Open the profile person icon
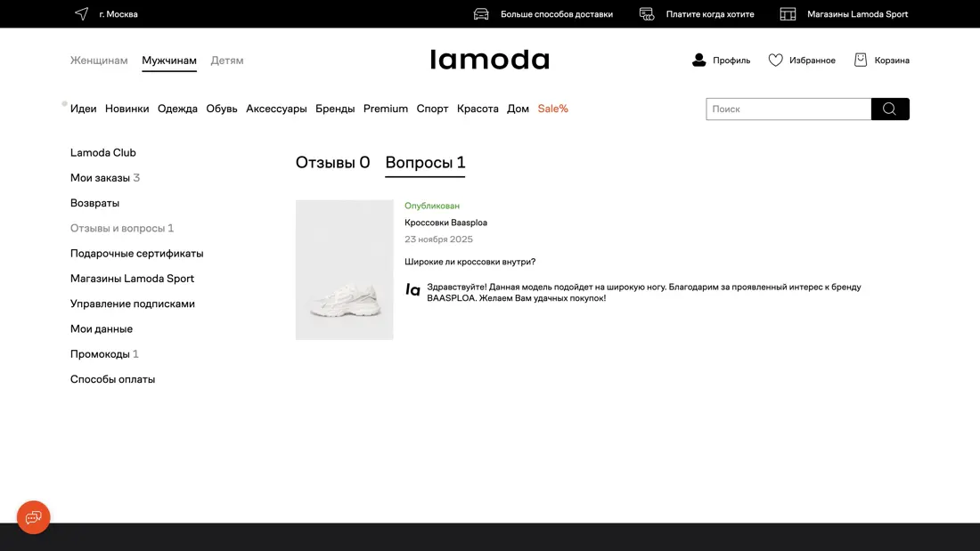Screen dimensions: 980x551 tap(699, 61)
